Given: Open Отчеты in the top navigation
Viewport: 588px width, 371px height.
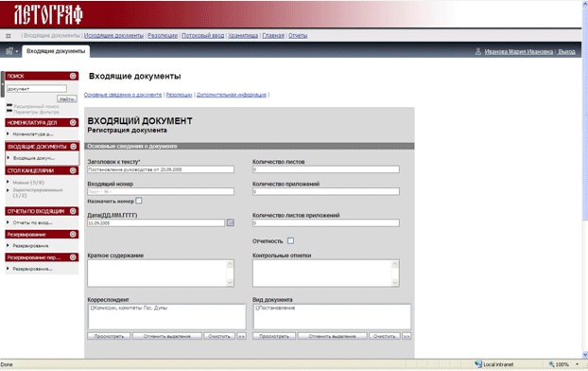Looking at the screenshot, I should tap(298, 36).
